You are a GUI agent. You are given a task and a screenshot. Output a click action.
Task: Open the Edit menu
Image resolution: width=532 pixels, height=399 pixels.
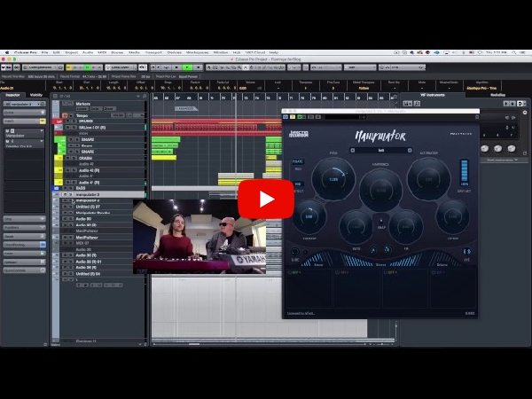(x=57, y=52)
